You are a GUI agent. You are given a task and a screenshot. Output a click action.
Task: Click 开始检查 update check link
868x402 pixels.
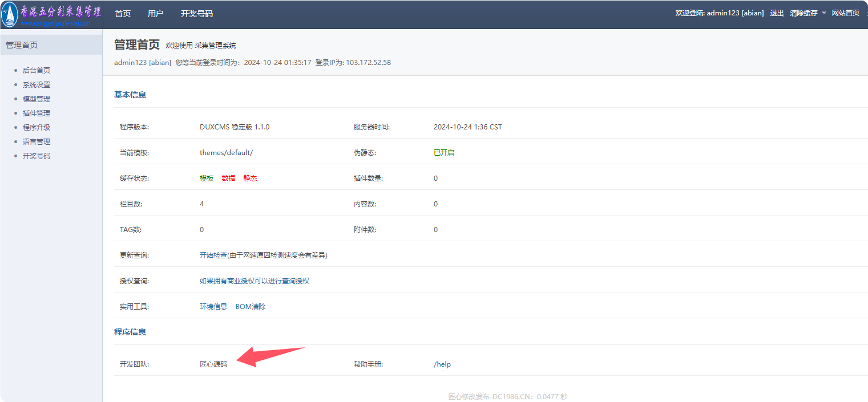click(213, 255)
